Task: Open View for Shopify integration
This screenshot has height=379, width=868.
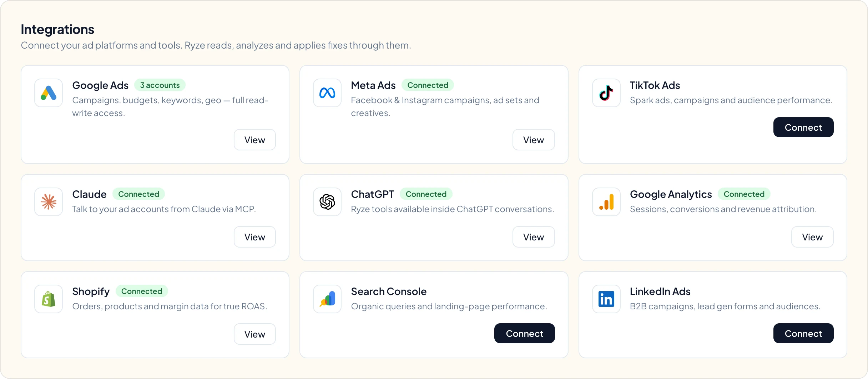Action: click(255, 334)
